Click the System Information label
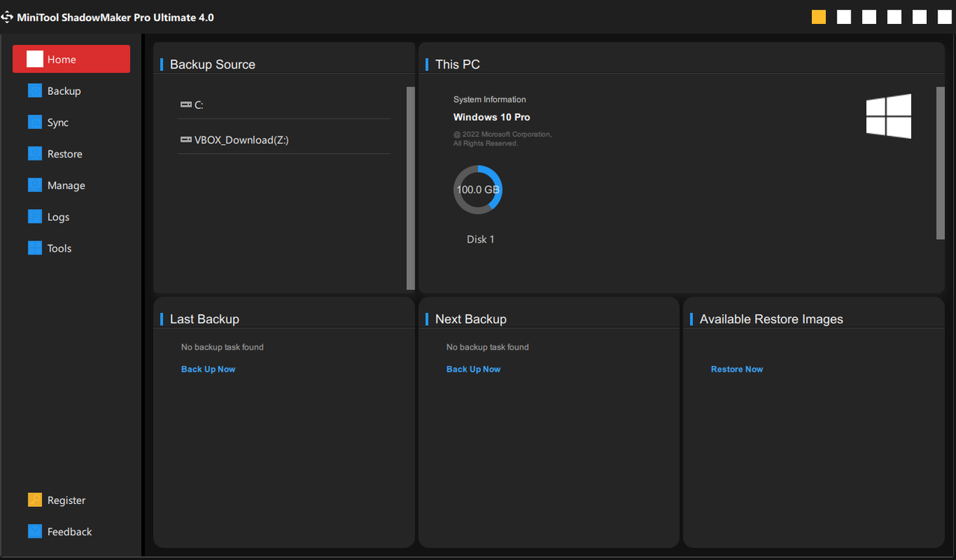 click(x=489, y=99)
